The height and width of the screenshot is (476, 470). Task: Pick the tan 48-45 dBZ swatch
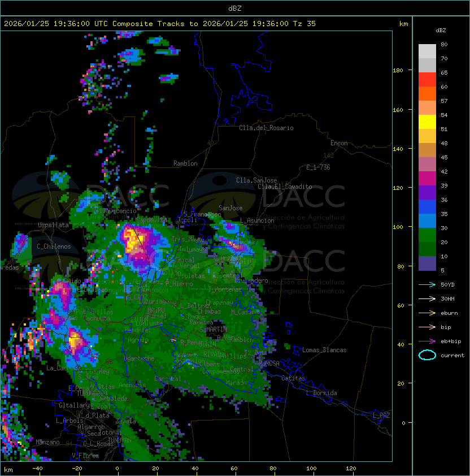tap(427, 150)
